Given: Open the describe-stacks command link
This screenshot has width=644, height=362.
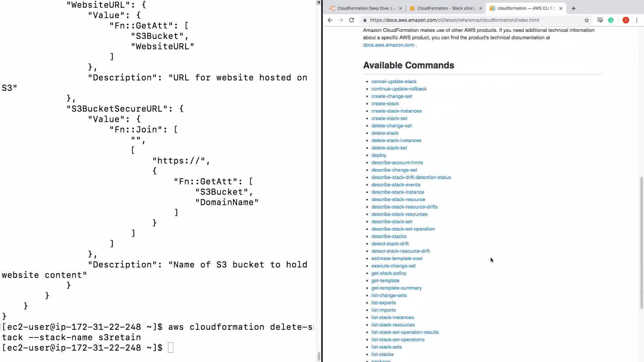Looking at the screenshot, I should click(389, 236).
